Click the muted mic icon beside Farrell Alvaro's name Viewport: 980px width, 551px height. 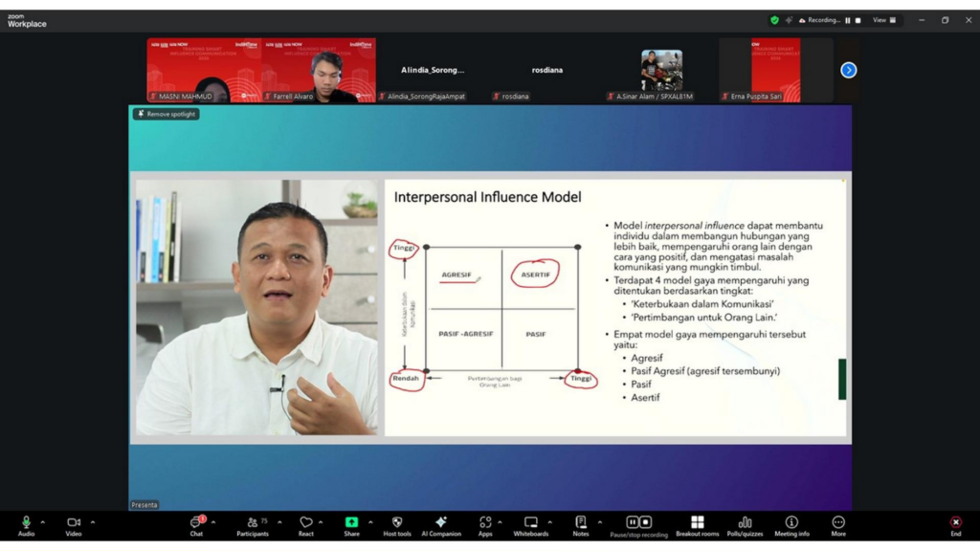268,97
